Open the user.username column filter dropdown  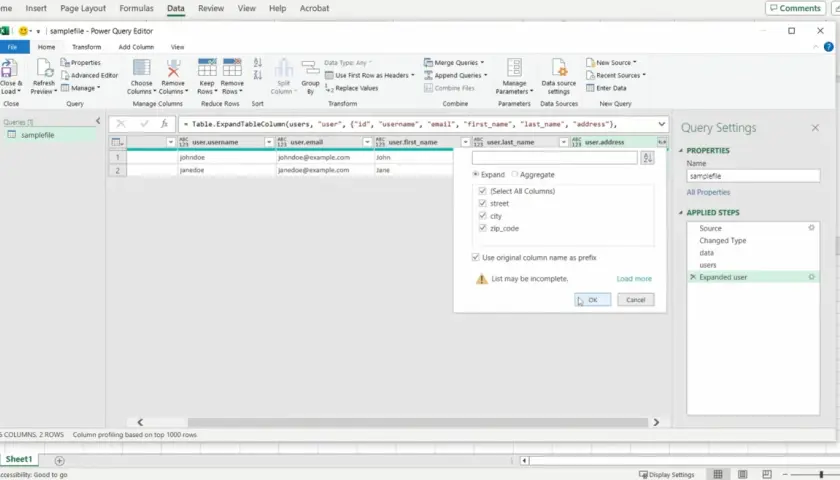tap(269, 142)
